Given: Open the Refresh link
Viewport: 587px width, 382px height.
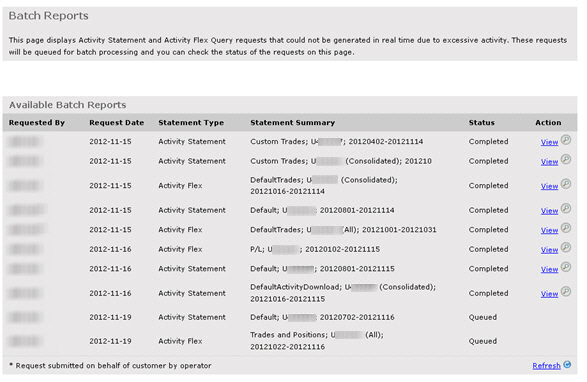Looking at the screenshot, I should coord(546,366).
